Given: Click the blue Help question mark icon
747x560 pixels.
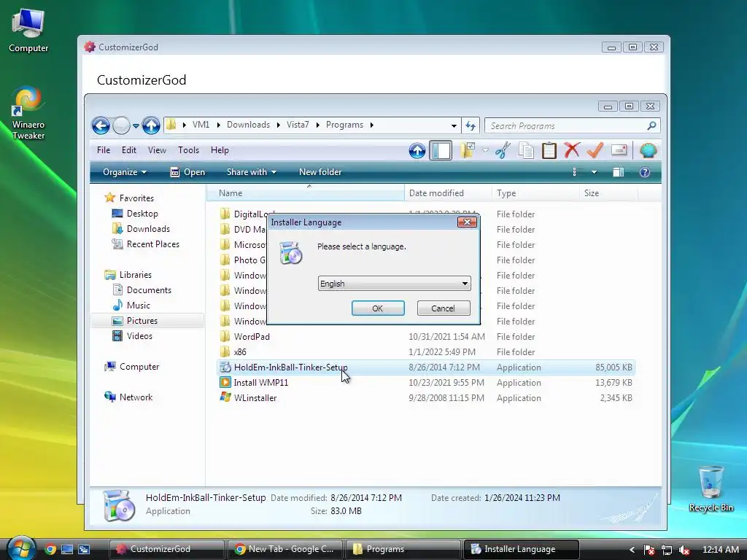Looking at the screenshot, I should (645, 172).
